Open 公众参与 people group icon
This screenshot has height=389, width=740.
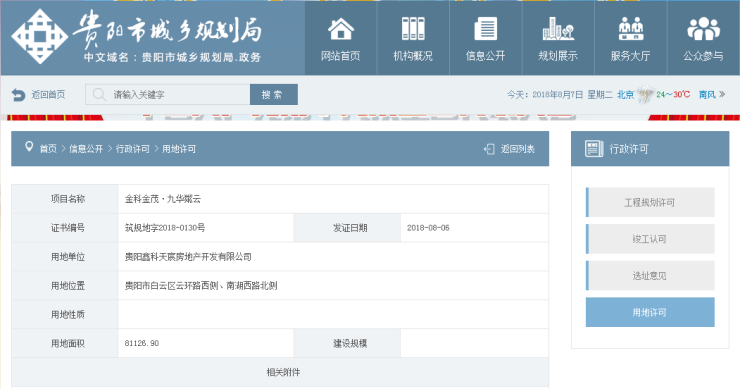coord(703,29)
